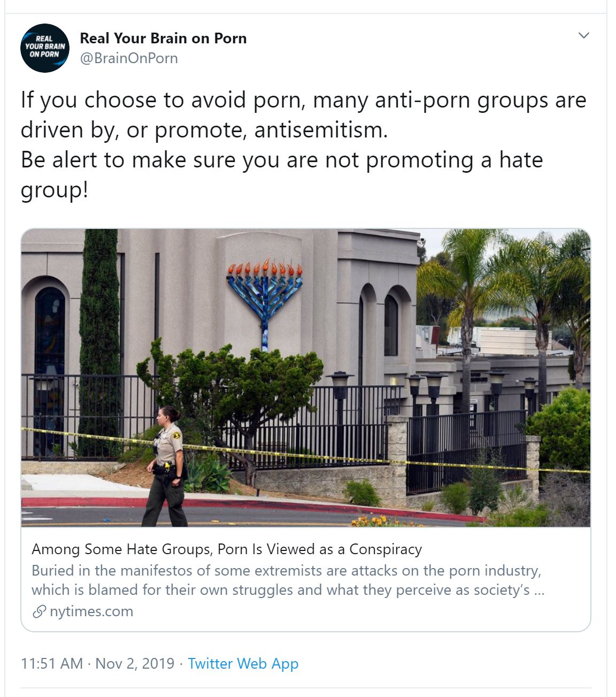Open the "Among Some Hate Groups" card headline

coord(227,549)
